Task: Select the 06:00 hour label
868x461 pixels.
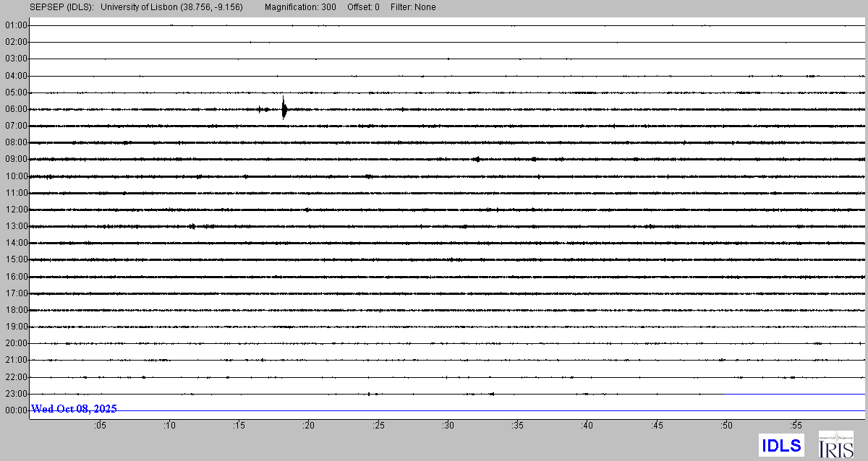Action: point(16,109)
